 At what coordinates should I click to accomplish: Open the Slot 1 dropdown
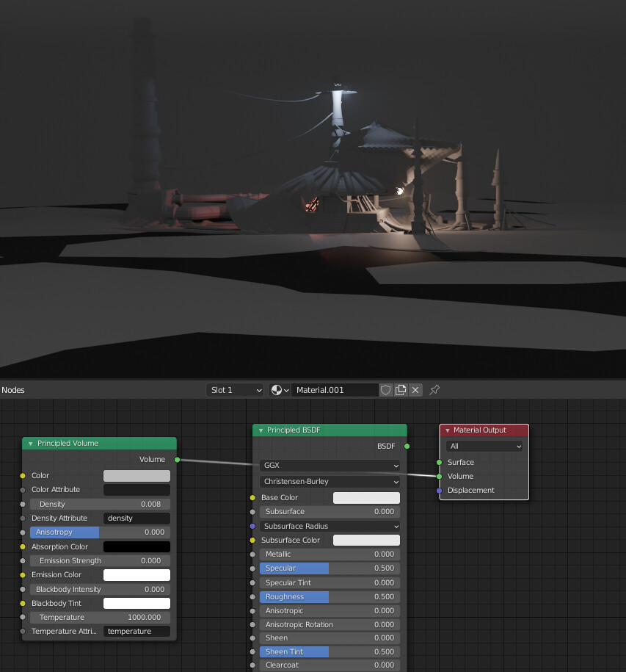[235, 390]
